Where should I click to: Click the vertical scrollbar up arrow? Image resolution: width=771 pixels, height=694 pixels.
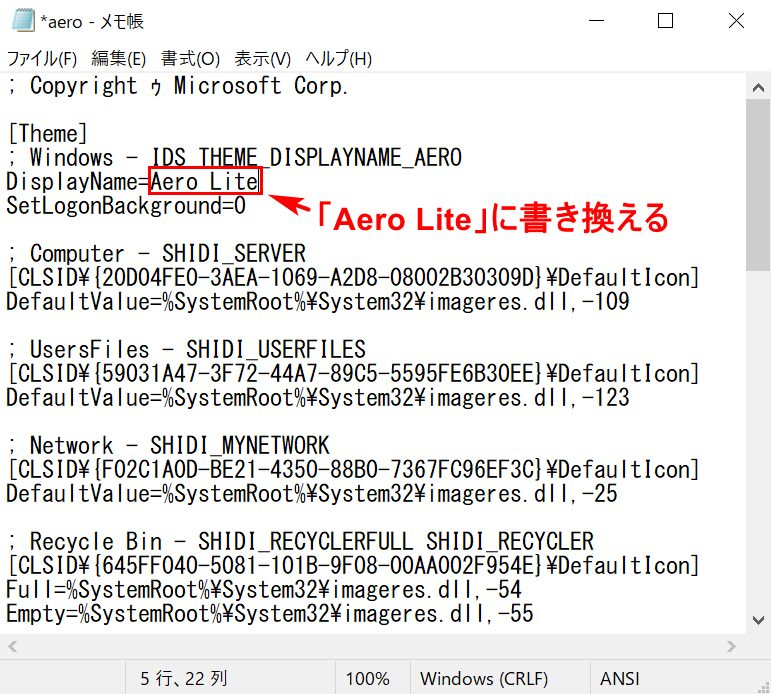[x=758, y=88]
